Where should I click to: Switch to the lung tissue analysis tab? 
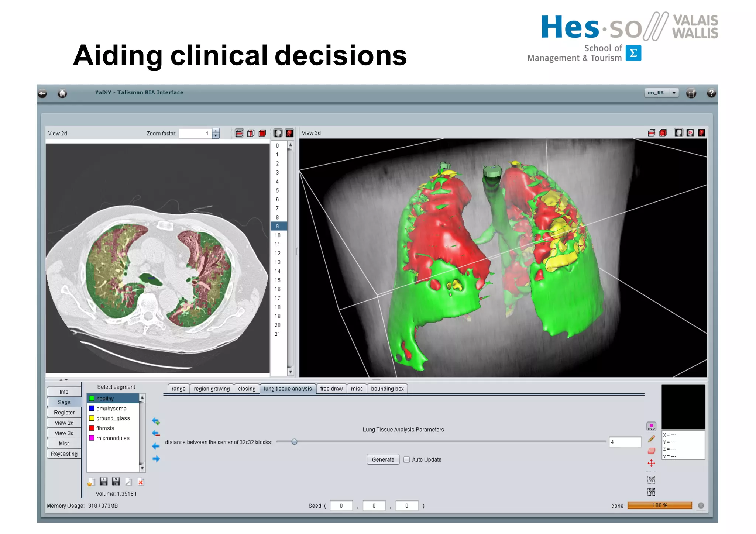click(x=288, y=389)
